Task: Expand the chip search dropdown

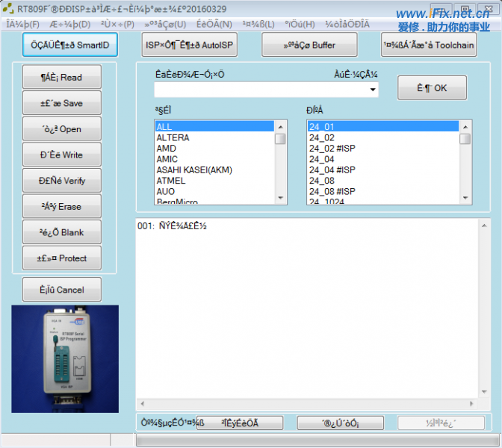Action: (x=372, y=90)
